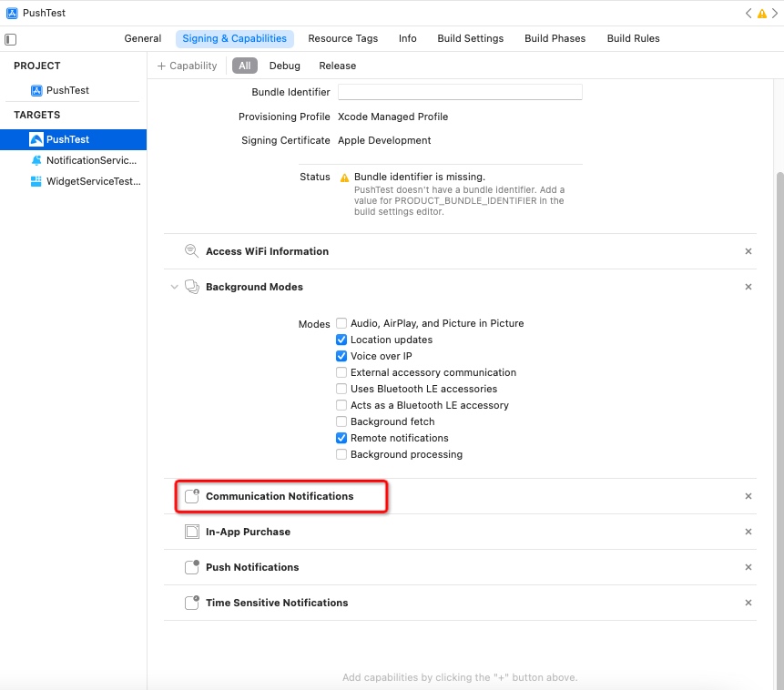Enable External accessory communication
The width and height of the screenshot is (784, 690).
pos(341,372)
